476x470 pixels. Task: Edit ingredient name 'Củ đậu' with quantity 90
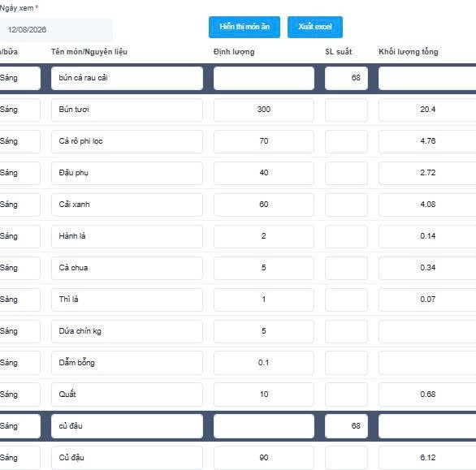coord(127,458)
